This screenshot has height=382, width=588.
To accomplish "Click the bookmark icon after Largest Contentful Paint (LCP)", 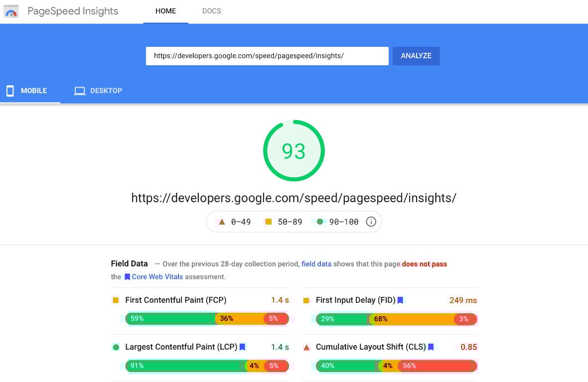I will pyautogui.click(x=242, y=347).
